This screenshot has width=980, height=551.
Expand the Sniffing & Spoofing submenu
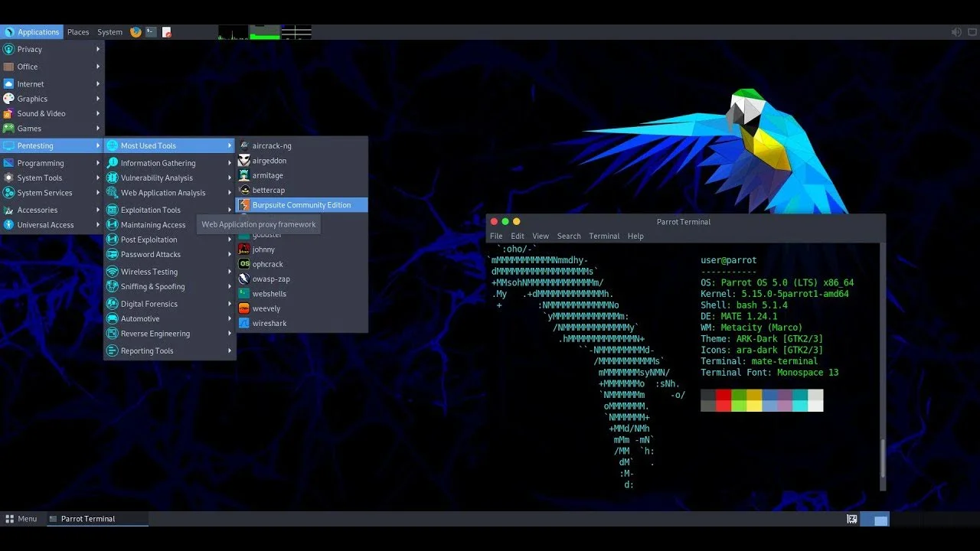(x=170, y=286)
